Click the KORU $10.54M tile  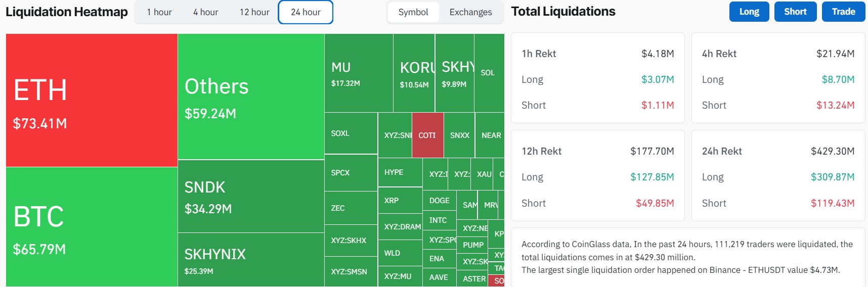(414, 73)
